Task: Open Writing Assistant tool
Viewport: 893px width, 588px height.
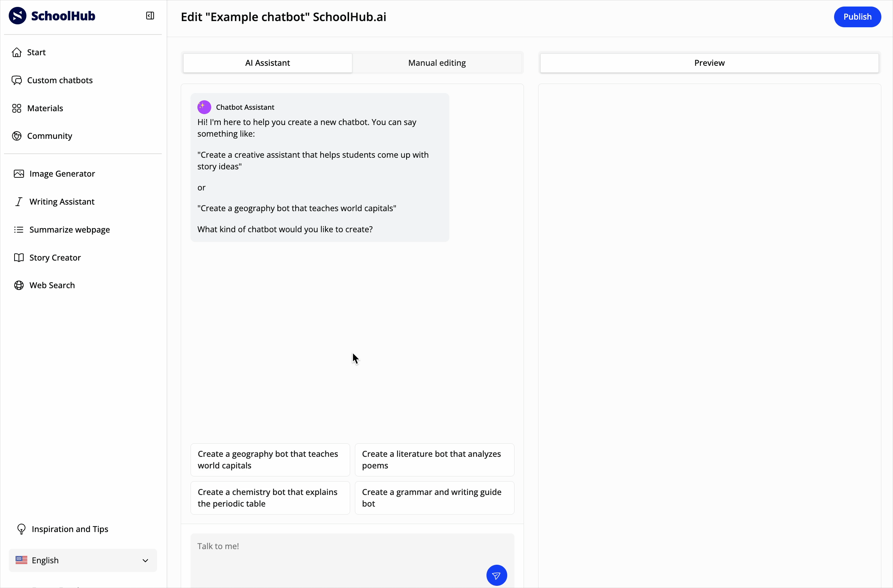Action: click(x=62, y=202)
